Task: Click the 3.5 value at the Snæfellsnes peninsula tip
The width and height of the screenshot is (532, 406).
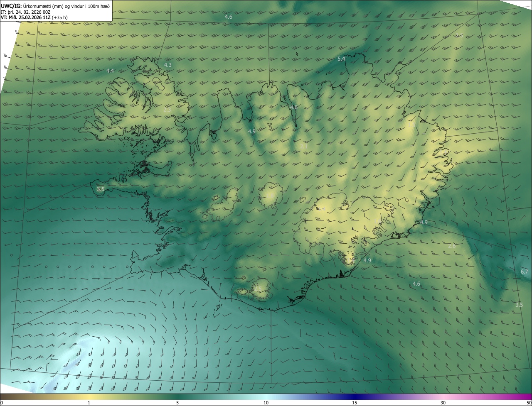Action: (101, 189)
